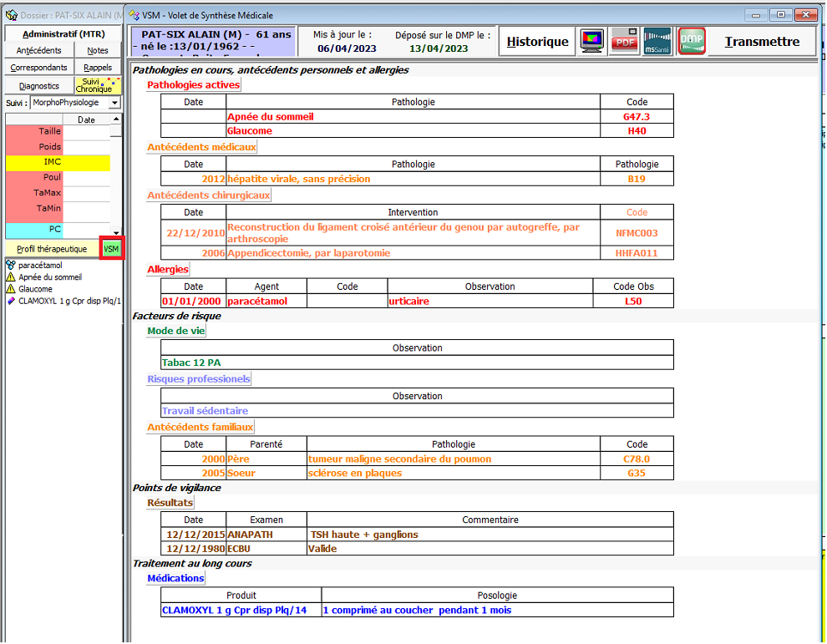Image resolution: width=827 pixels, height=644 pixels.
Task: Click ECBU exam result row
Action: pos(417,549)
